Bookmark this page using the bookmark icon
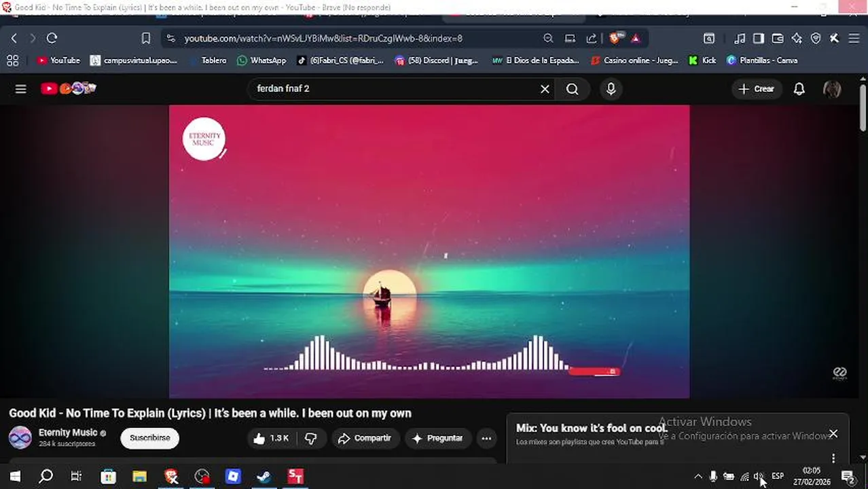The height and width of the screenshot is (489, 868). click(145, 39)
